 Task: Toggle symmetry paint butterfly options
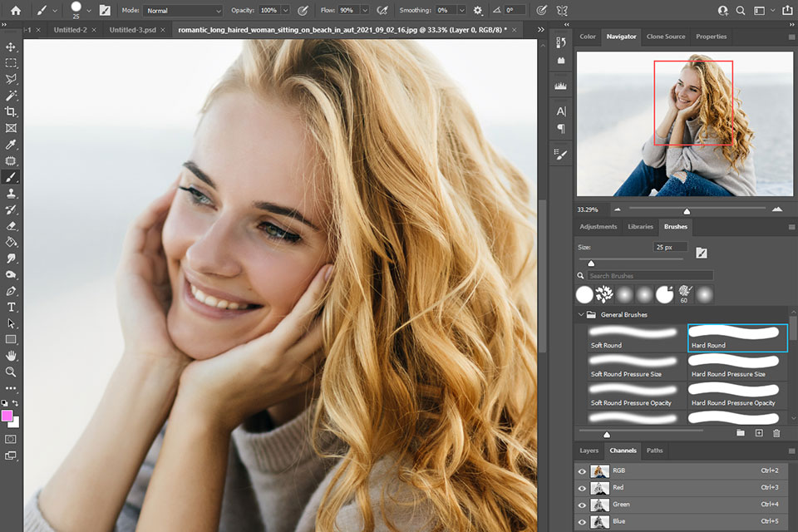click(x=562, y=10)
